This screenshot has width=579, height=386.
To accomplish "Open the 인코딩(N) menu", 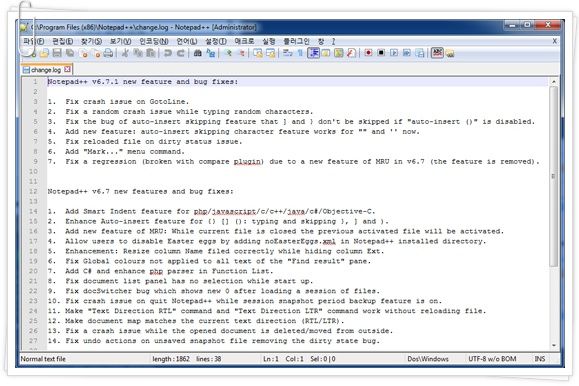I will (154, 41).
